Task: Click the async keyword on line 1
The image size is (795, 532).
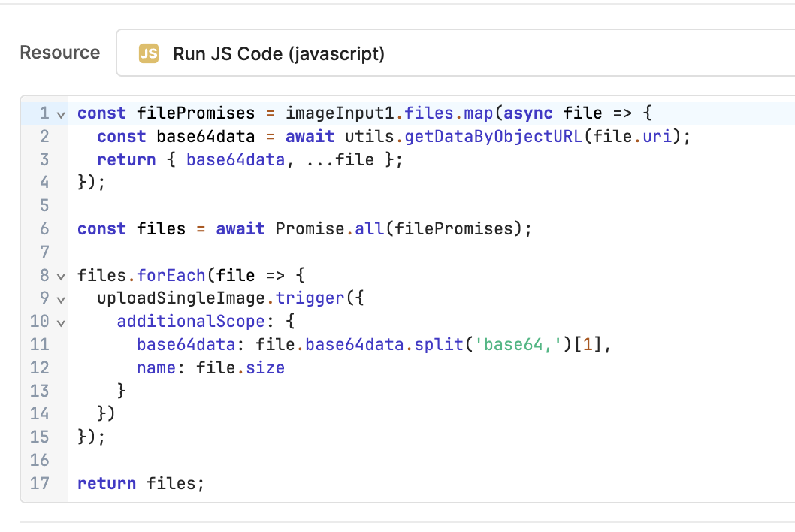Action: pos(528,113)
